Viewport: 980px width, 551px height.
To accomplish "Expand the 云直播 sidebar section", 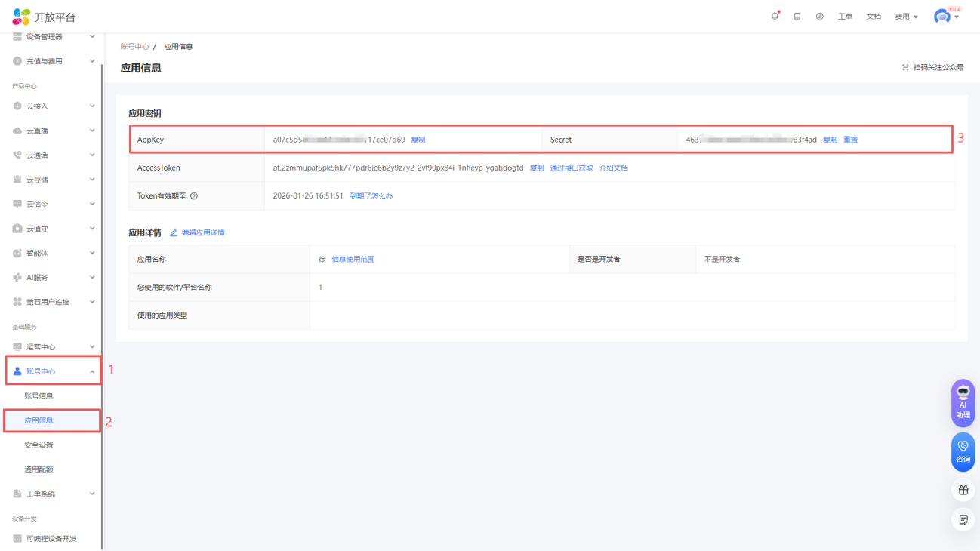I will tap(53, 131).
